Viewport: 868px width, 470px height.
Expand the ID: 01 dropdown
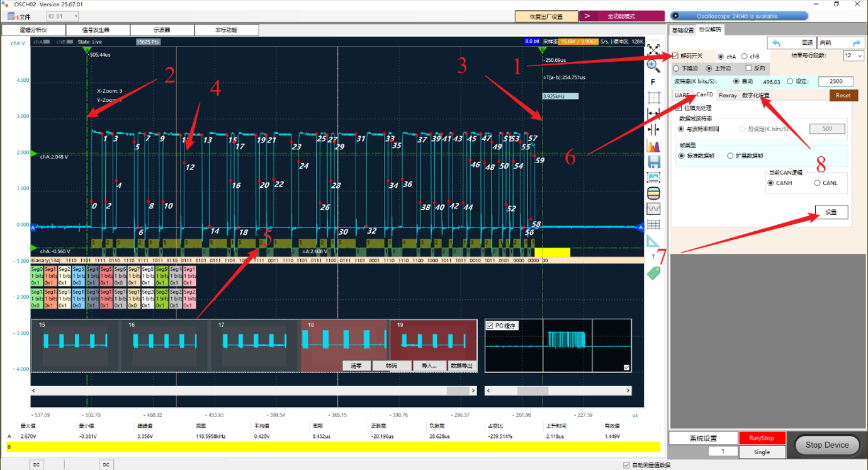click(x=62, y=16)
